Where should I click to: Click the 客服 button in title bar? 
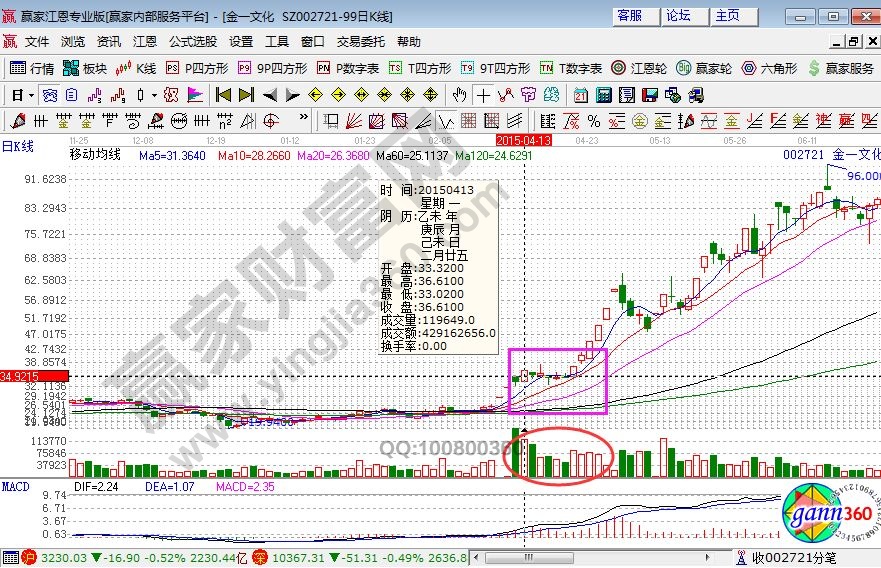tap(630, 16)
